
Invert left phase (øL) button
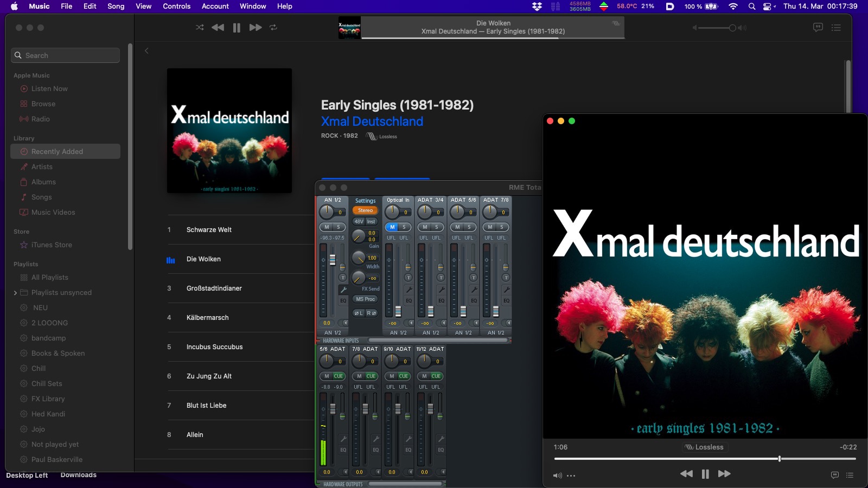point(359,313)
